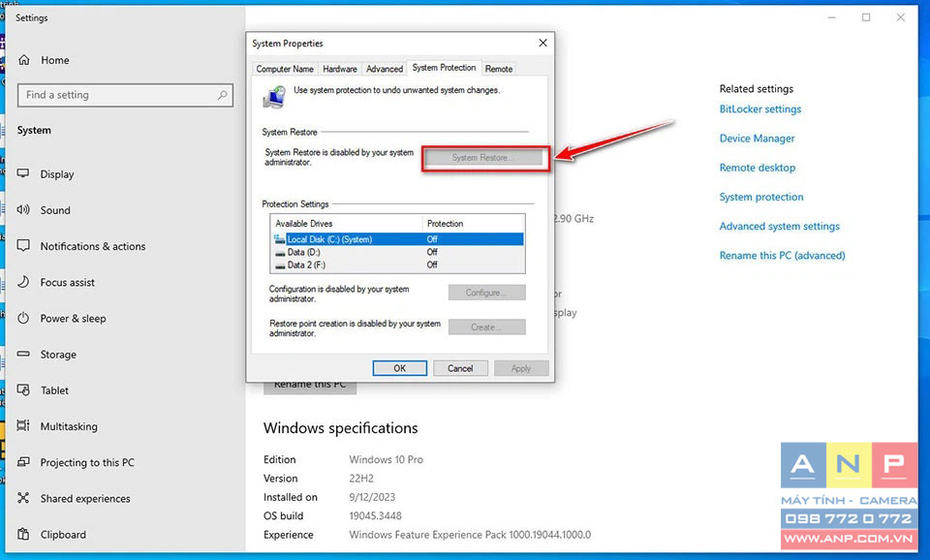The height and width of the screenshot is (560, 930).
Task: Open Home in Settings sidebar
Action: 54,60
